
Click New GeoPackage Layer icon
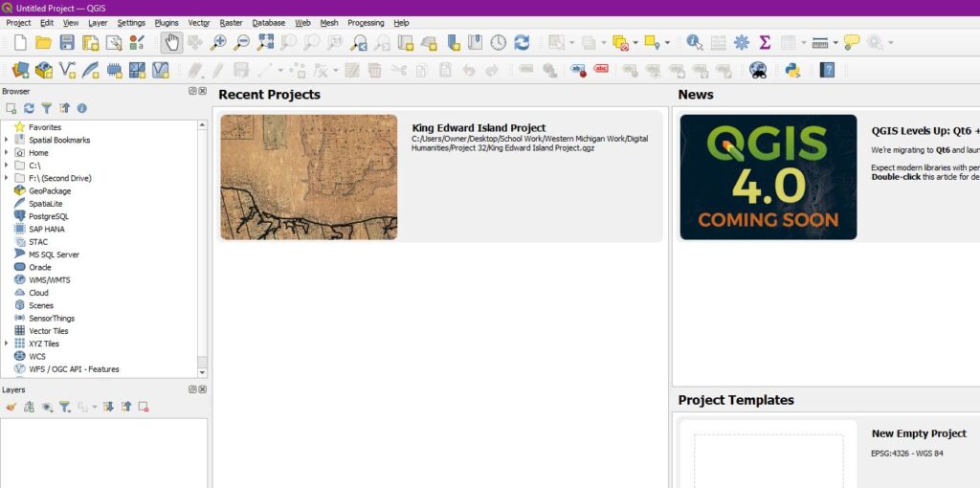(x=44, y=70)
